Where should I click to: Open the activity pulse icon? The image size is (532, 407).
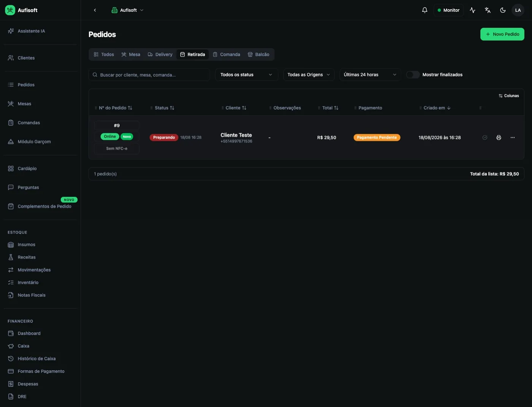472,10
